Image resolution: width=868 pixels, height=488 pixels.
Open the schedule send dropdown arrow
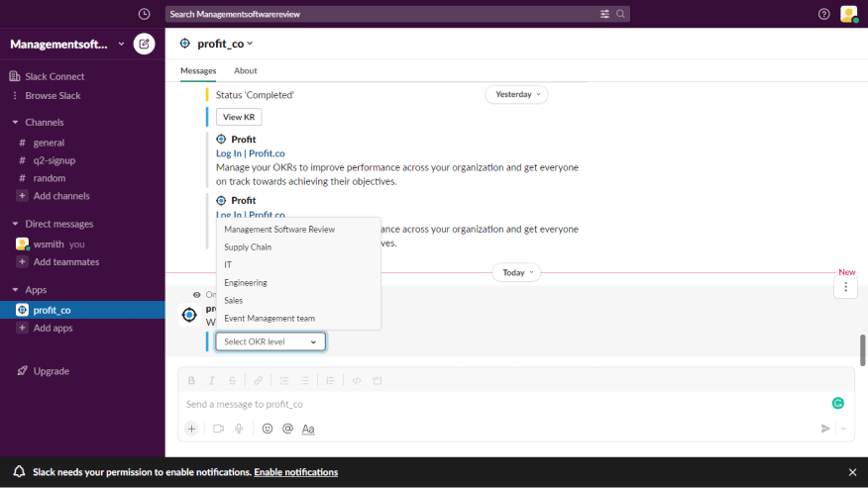(843, 429)
